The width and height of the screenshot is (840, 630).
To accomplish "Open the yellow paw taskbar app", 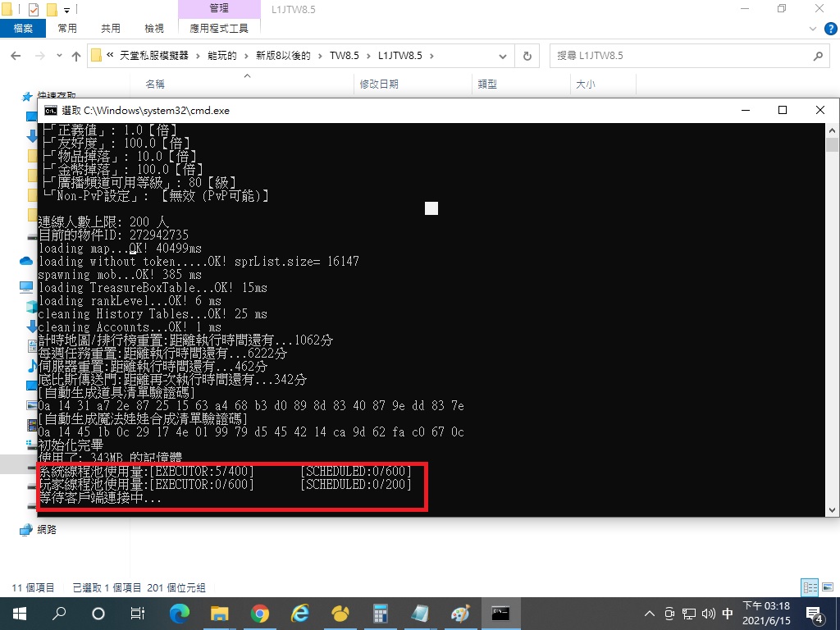I will click(x=340, y=614).
